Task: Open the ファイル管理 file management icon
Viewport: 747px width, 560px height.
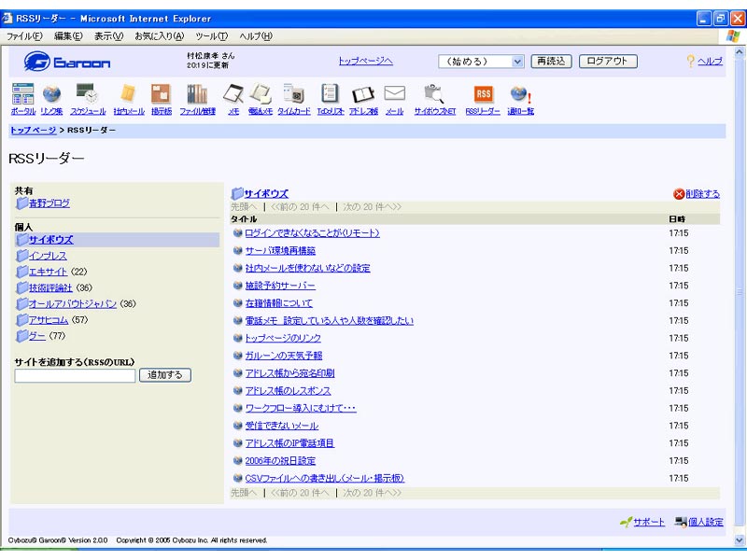Action: pos(197,93)
